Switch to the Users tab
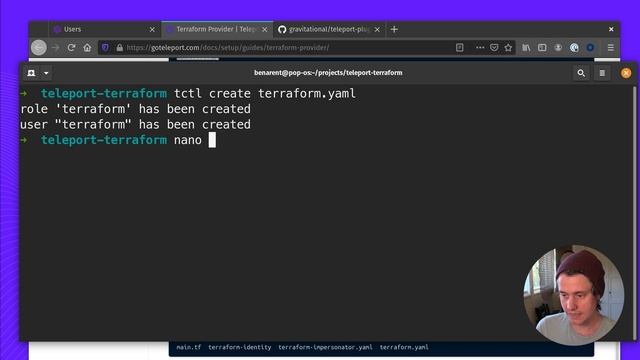Viewport: 640px width, 360px height. point(105,29)
